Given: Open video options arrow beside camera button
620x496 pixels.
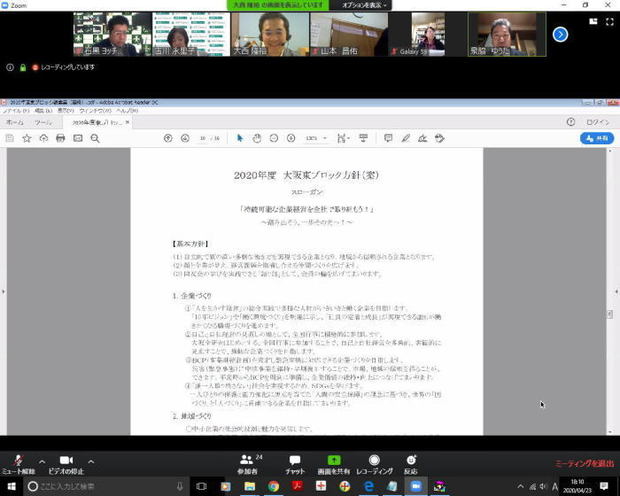Looking at the screenshot, I should (x=91, y=461).
